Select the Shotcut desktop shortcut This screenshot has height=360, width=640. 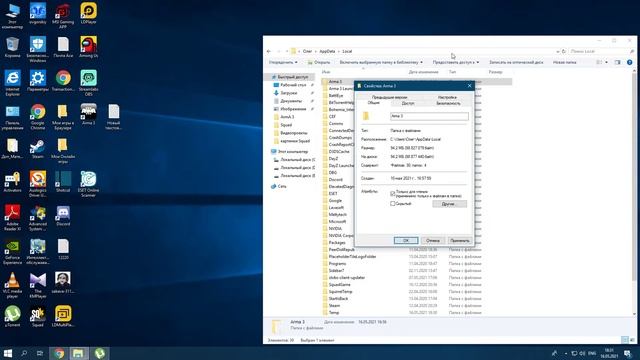(63, 182)
